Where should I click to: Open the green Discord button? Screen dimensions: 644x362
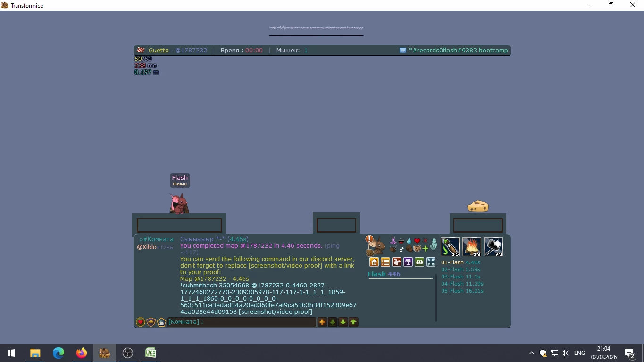coord(419,262)
